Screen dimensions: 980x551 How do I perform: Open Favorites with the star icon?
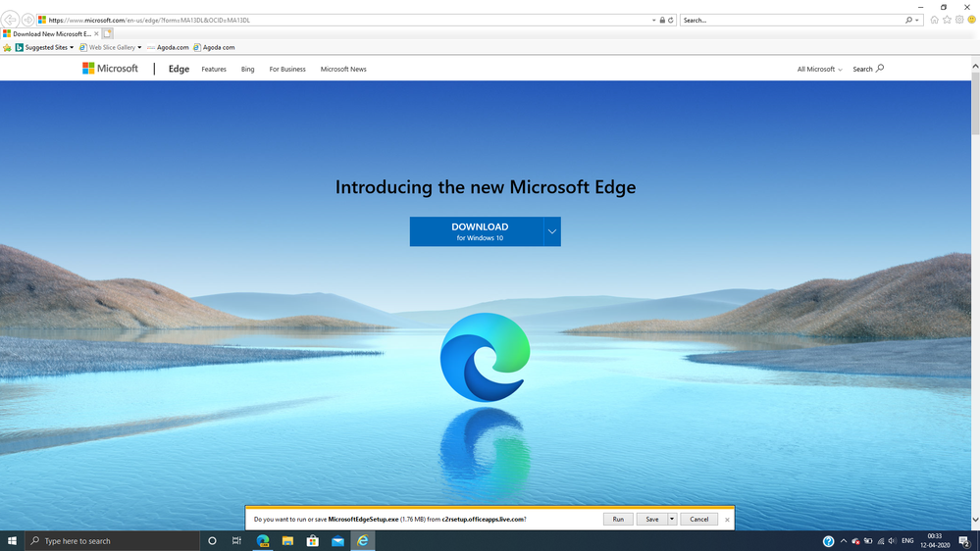tap(947, 20)
